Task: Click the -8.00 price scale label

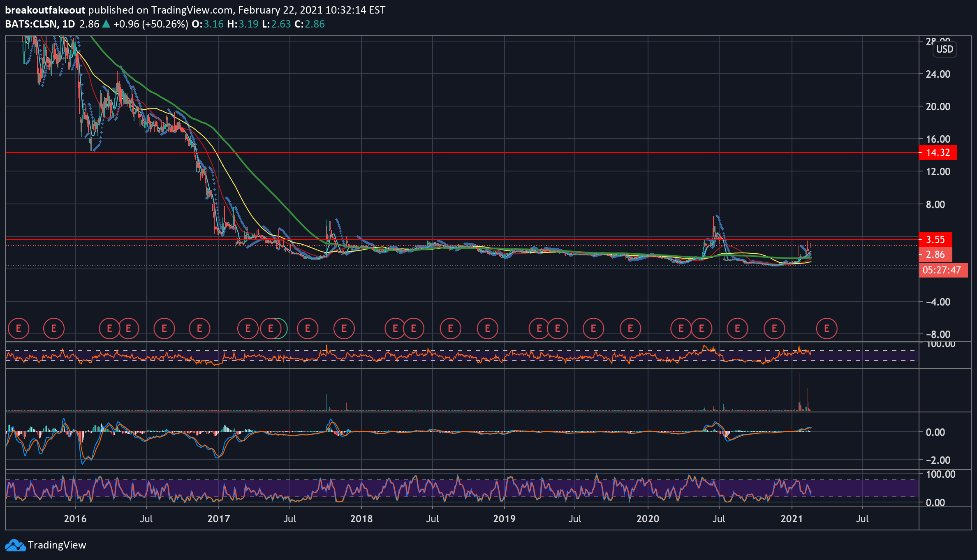Action: (x=938, y=334)
